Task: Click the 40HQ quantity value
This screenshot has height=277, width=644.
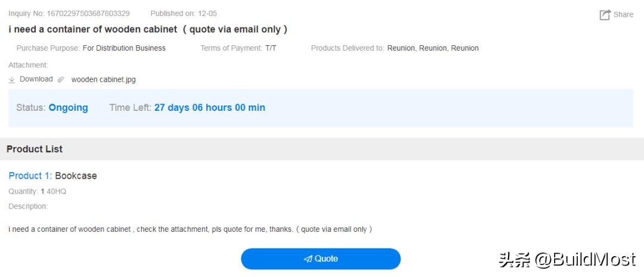Action: (x=56, y=191)
